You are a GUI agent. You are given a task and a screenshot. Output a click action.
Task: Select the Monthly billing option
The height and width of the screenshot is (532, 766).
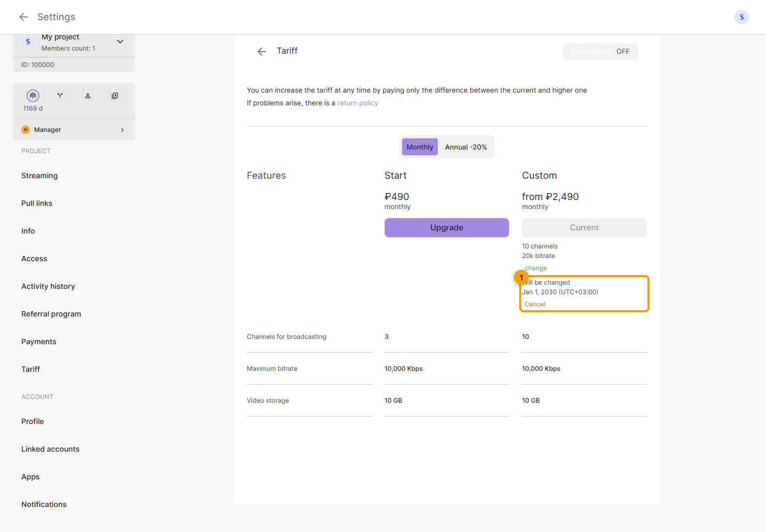tap(420, 147)
